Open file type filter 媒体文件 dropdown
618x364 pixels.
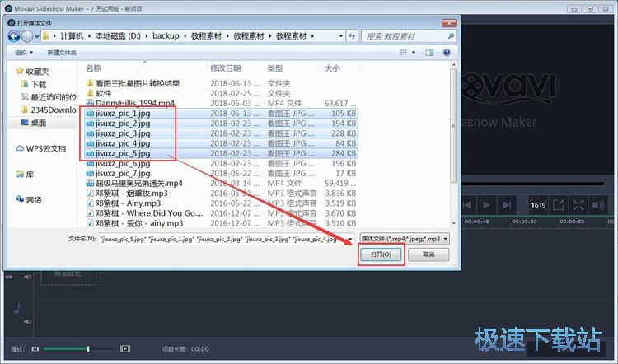(405, 239)
